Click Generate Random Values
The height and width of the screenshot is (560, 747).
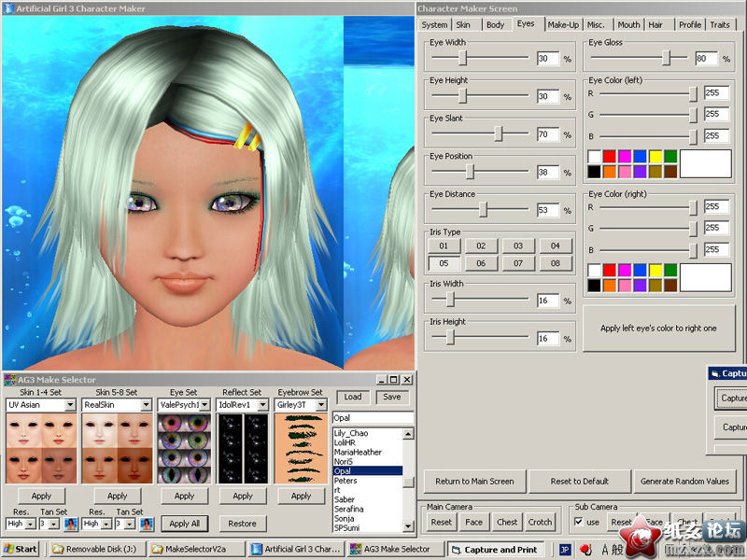point(684,482)
